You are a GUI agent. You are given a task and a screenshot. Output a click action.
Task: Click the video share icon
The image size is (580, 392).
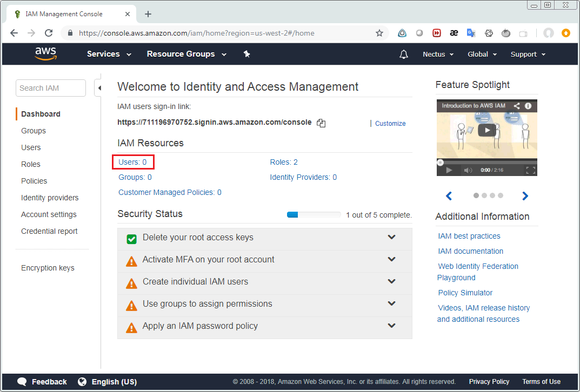click(x=517, y=106)
